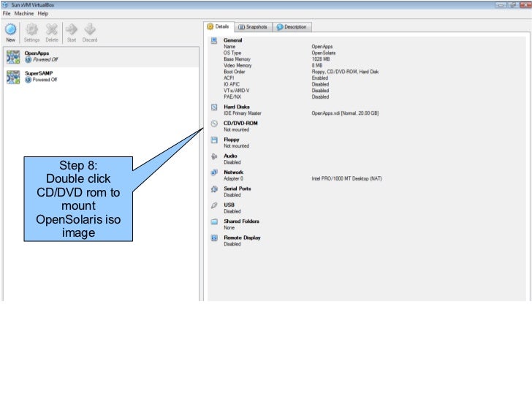
Task: Click the Shared Folders None value
Action: click(x=229, y=228)
